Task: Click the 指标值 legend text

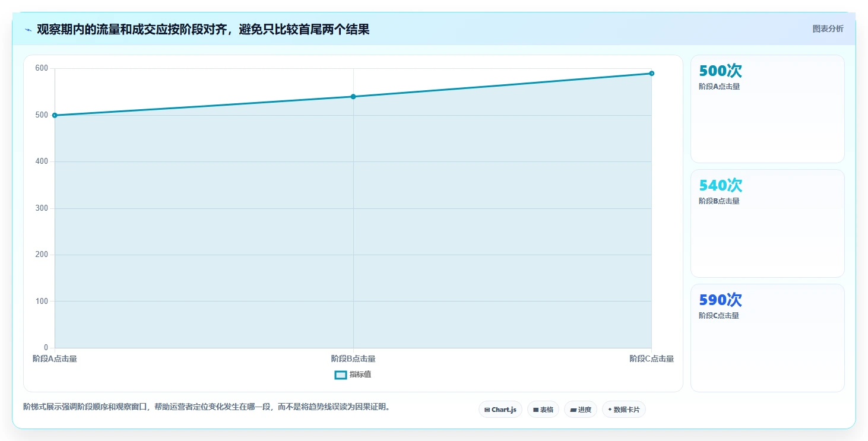Action: coord(360,375)
